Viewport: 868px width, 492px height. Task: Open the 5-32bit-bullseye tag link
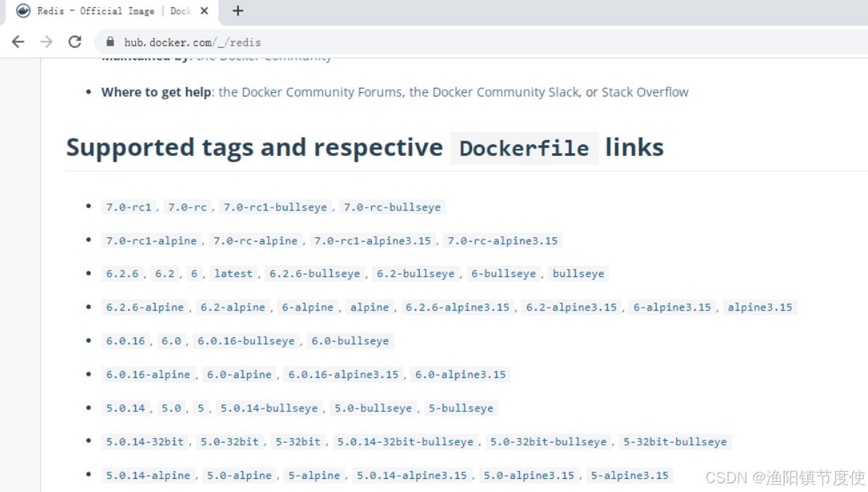click(675, 442)
